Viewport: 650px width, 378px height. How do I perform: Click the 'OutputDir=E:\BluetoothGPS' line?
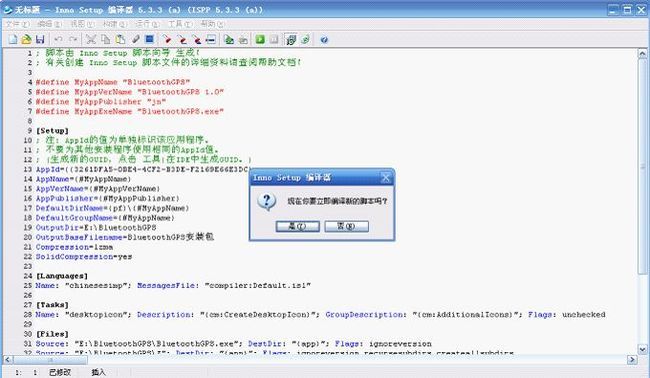[96, 228]
